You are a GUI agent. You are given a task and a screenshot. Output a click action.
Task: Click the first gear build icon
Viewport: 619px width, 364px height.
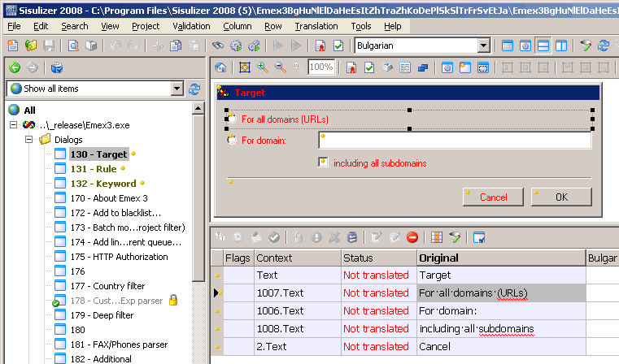[236, 45]
